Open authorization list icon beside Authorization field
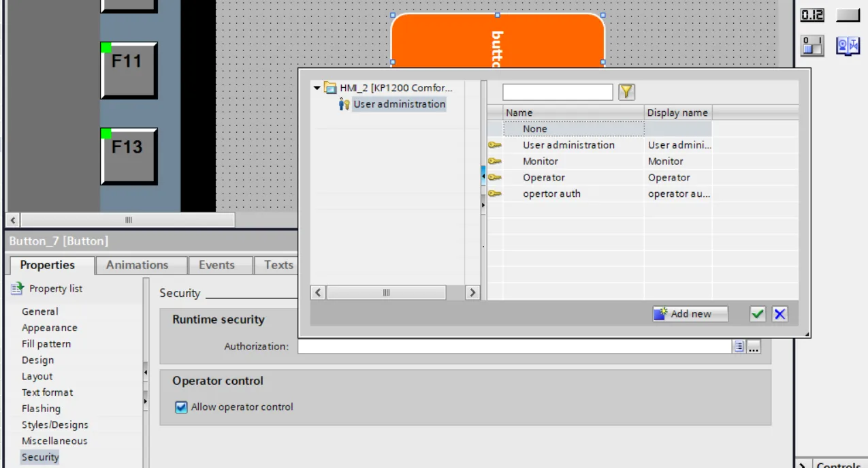Viewport: 868px width, 468px height. click(x=739, y=347)
